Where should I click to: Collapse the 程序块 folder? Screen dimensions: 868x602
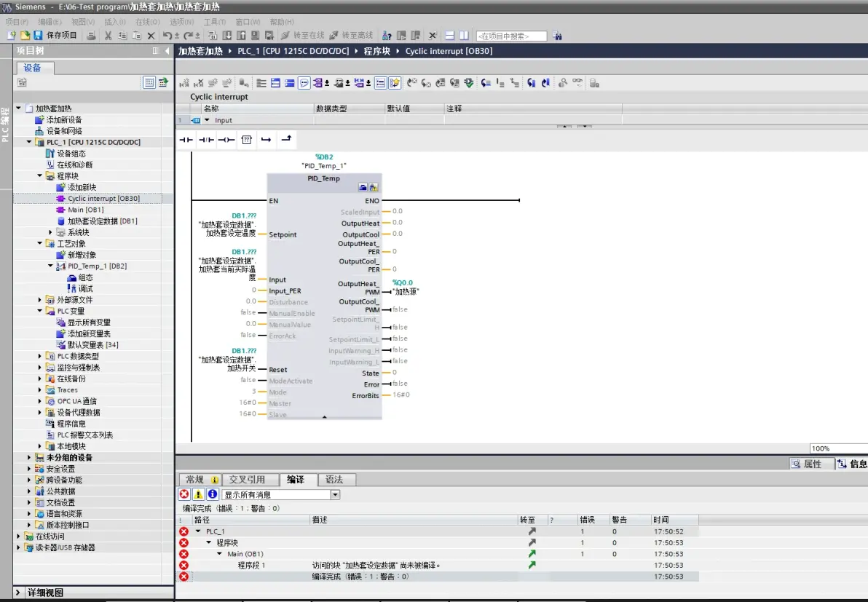click(40, 176)
